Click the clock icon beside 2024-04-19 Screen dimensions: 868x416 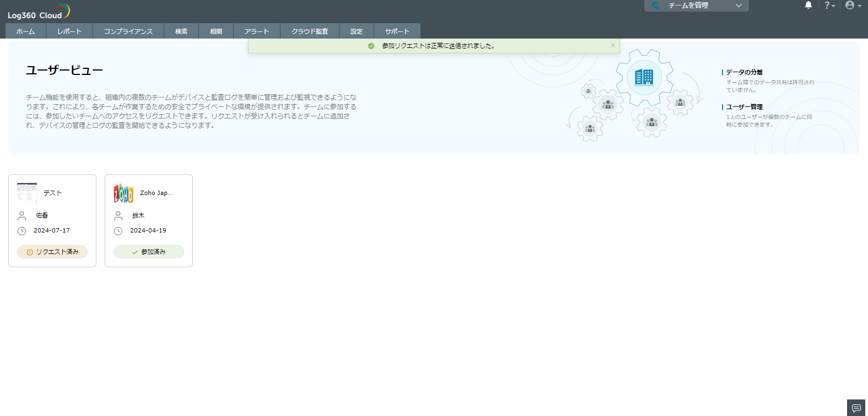118,231
